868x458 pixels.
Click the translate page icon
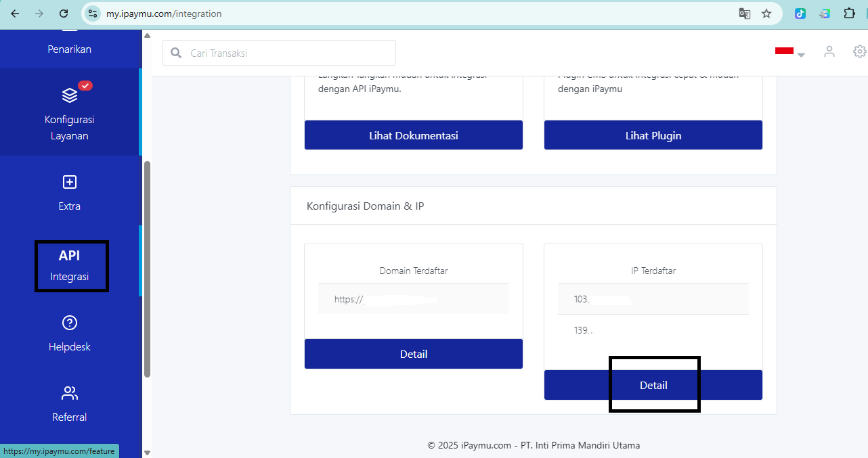744,14
